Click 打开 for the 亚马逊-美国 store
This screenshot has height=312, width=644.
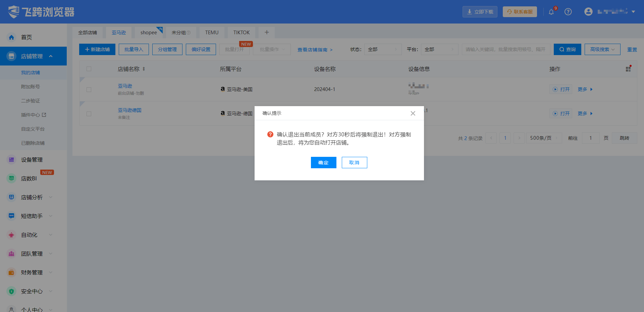click(x=561, y=89)
